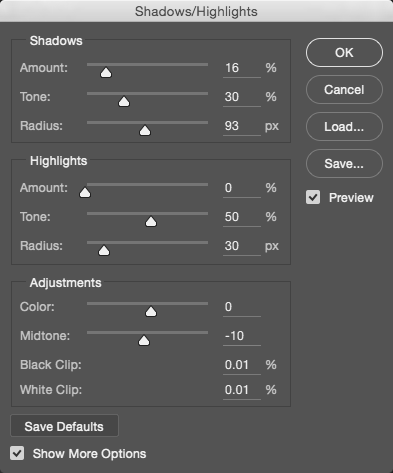Screen dimensions: 393x473
Task: Click the Shadows Radius value field
Action: tap(242, 126)
